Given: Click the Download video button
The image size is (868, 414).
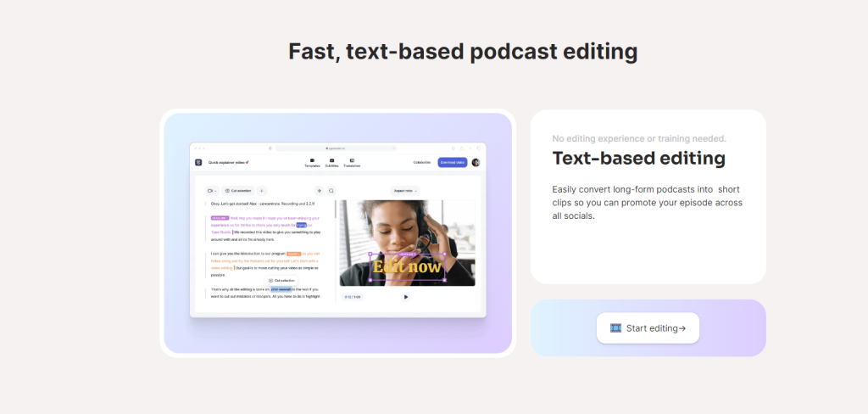Looking at the screenshot, I should 453,162.
